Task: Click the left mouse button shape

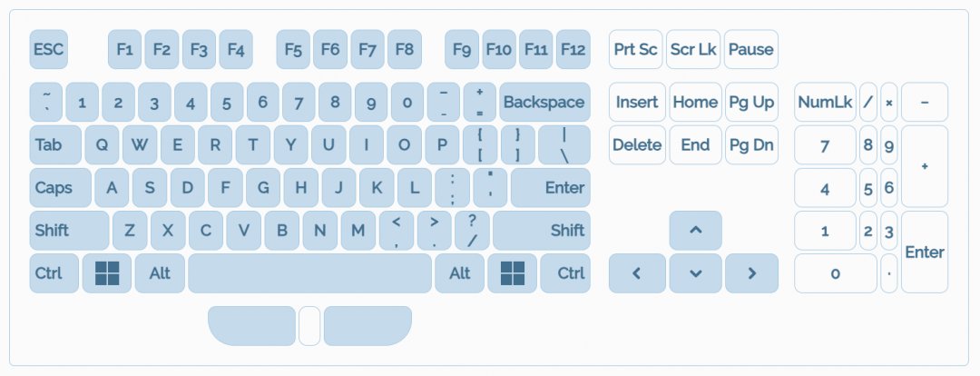Action: [x=252, y=325]
